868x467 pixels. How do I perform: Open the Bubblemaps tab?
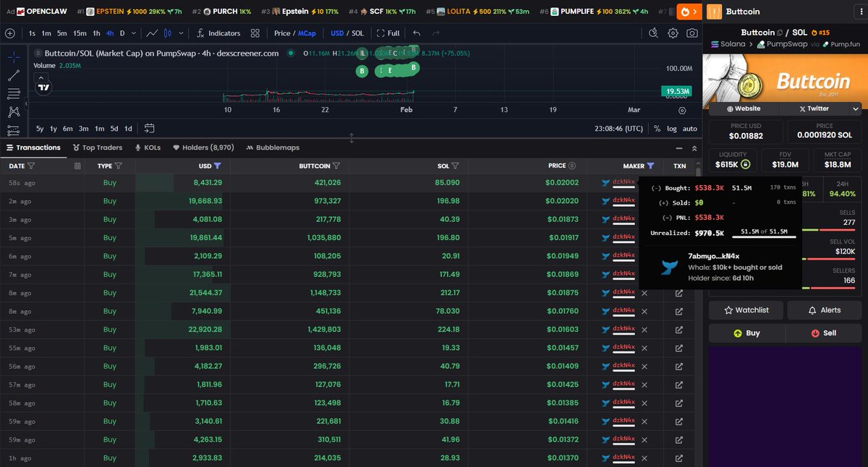tap(273, 147)
